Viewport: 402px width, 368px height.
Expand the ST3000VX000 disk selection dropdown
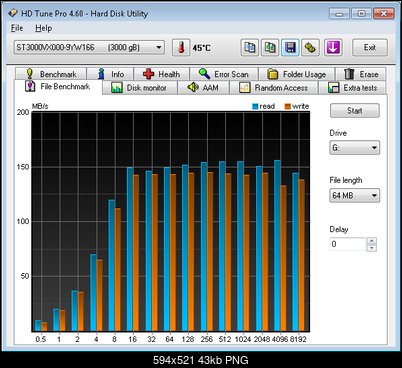pos(89,47)
